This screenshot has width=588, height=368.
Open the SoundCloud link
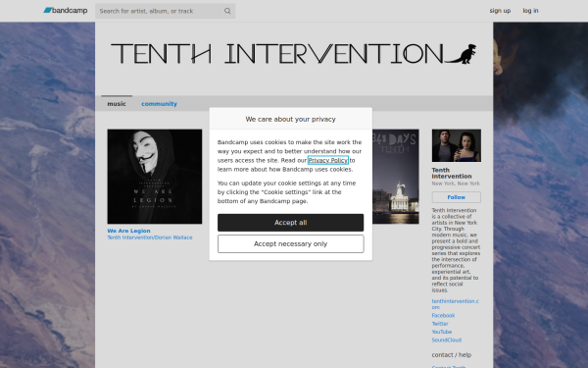click(447, 341)
